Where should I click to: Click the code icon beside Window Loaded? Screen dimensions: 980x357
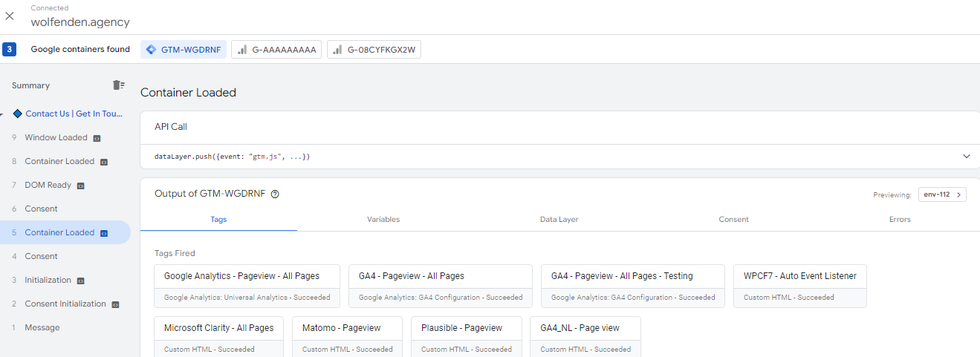point(97,138)
